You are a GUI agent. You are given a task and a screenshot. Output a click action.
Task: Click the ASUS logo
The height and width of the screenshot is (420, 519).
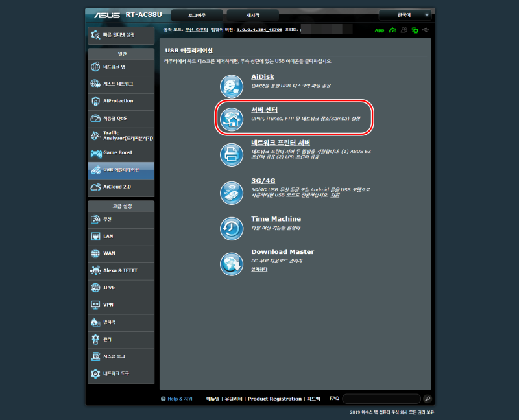[107, 15]
